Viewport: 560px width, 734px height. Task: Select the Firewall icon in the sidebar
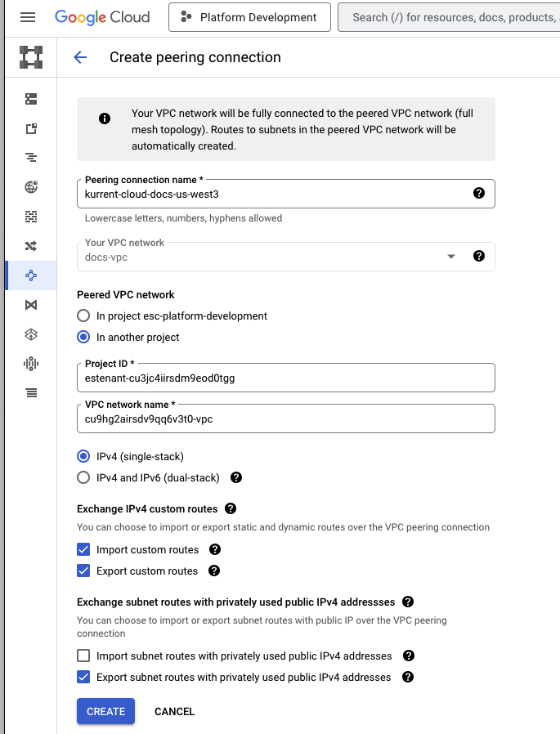pyautogui.click(x=31, y=217)
